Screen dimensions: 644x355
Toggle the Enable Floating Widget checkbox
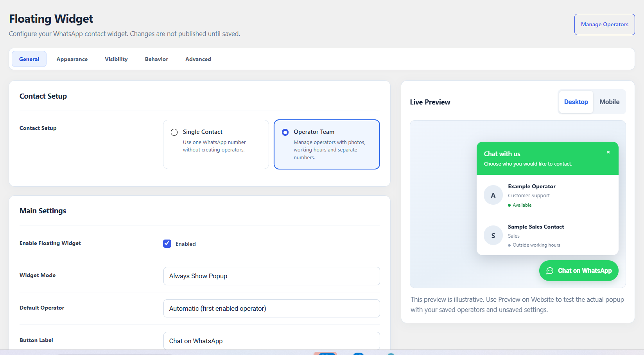click(x=167, y=243)
